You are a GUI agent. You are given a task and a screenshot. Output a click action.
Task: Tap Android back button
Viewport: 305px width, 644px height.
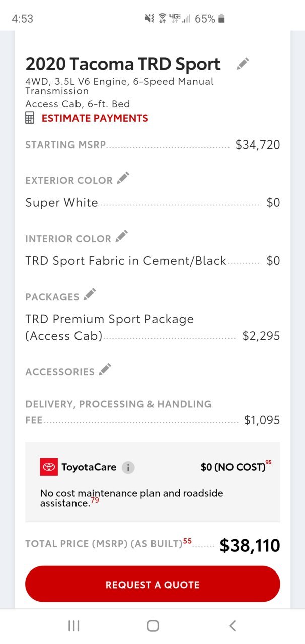pos(232,626)
